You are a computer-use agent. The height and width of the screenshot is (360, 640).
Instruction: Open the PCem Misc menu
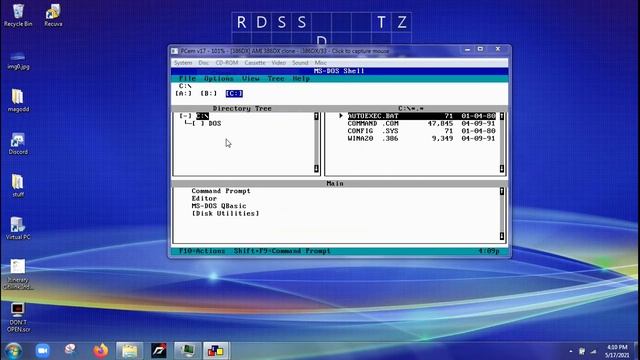pyautogui.click(x=320, y=63)
